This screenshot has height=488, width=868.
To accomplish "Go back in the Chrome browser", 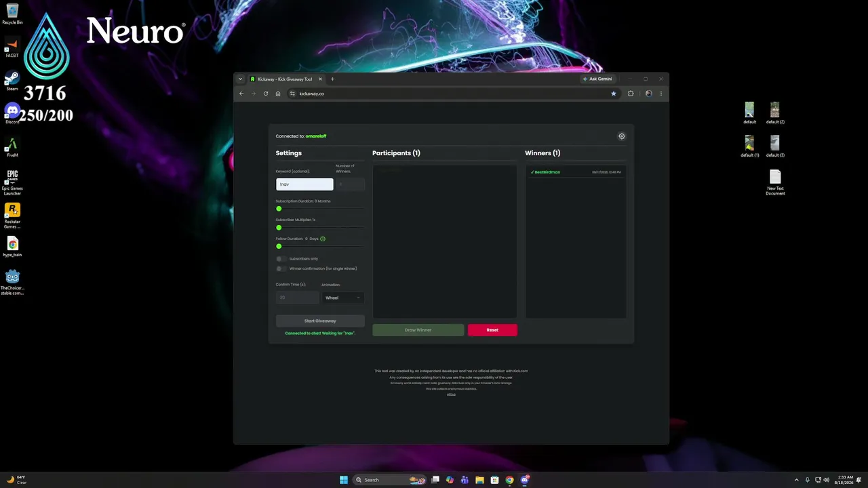I will (241, 94).
